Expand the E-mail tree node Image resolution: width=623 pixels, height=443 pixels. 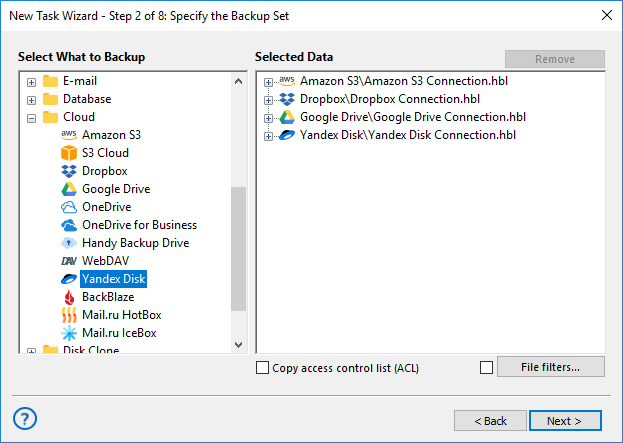click(31, 82)
